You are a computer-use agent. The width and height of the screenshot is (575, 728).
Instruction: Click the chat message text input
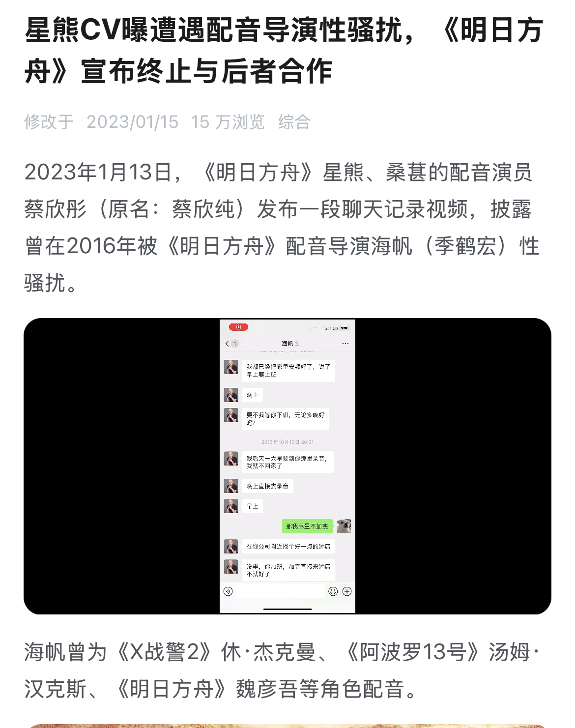click(x=281, y=591)
